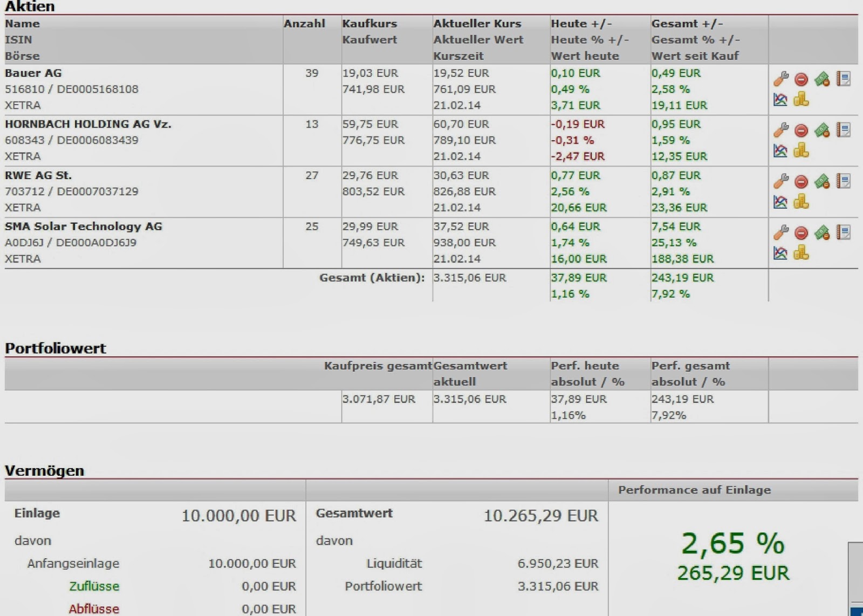This screenshot has height=616, width=863.
Task: Click Kaufpreis gesamt value 3.071,87 EUR
Action: coord(379,399)
